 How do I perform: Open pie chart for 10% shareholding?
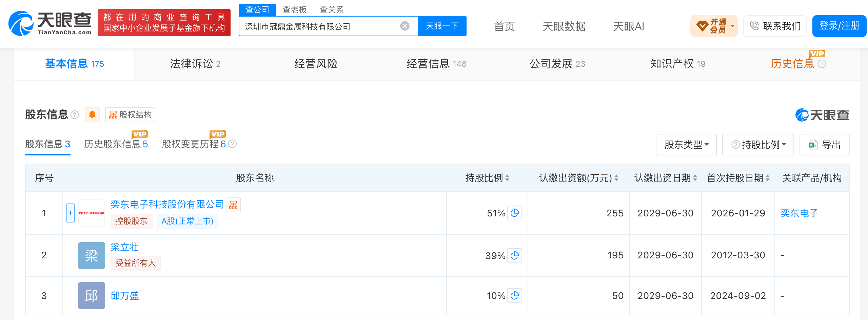click(x=515, y=296)
